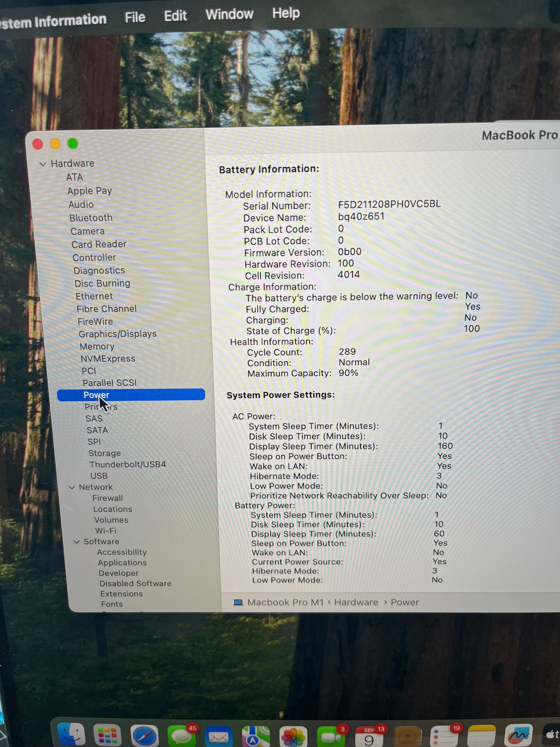Select Diagnostics in the sidebar

pos(99,270)
